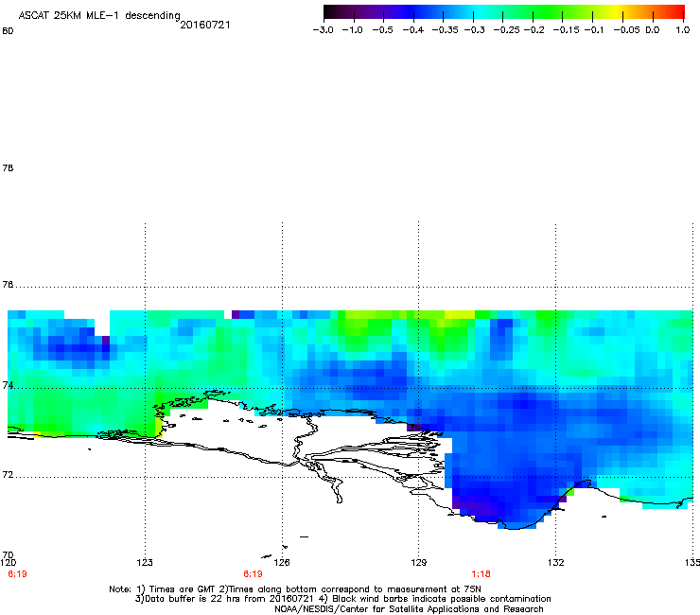Click the red "1:18" time label
700x615 pixels.
(481, 574)
